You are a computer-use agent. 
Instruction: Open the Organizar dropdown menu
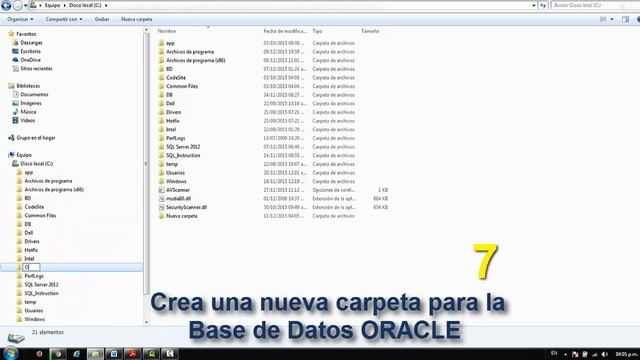[x=20, y=19]
